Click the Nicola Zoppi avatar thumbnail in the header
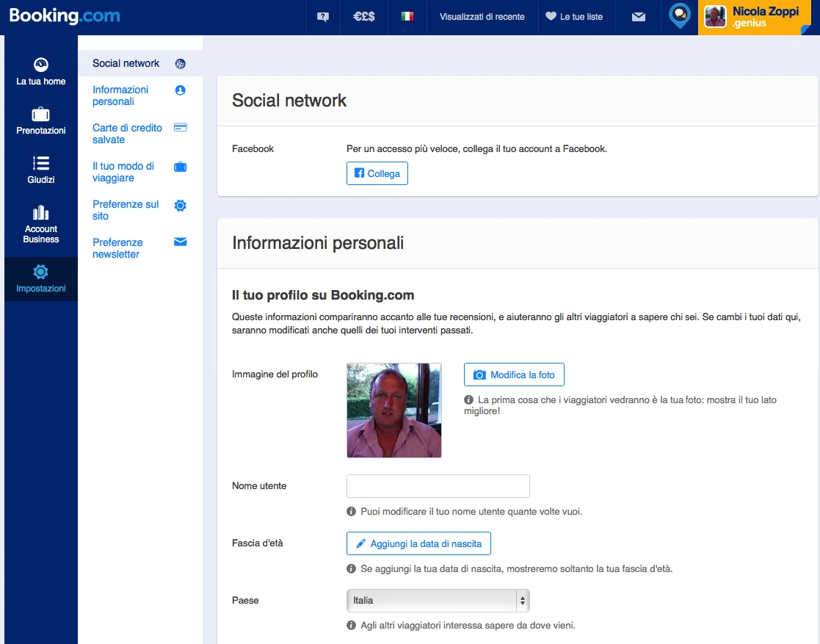Image resolution: width=820 pixels, height=644 pixels. pos(715,16)
